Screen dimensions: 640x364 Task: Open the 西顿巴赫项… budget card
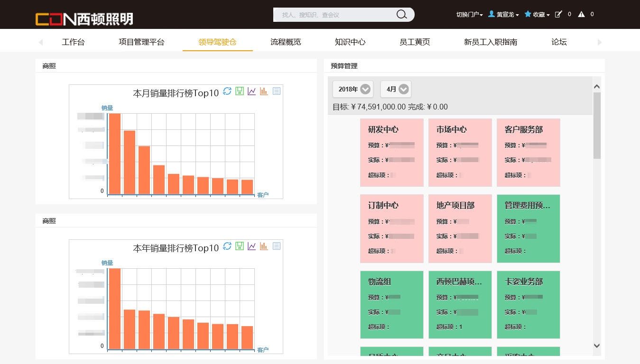click(460, 305)
